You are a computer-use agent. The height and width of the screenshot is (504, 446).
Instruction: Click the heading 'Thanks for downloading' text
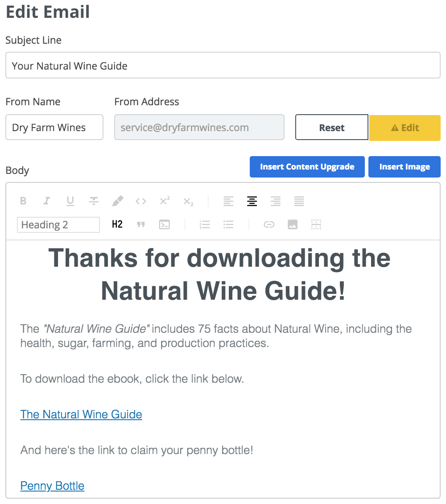click(x=219, y=274)
